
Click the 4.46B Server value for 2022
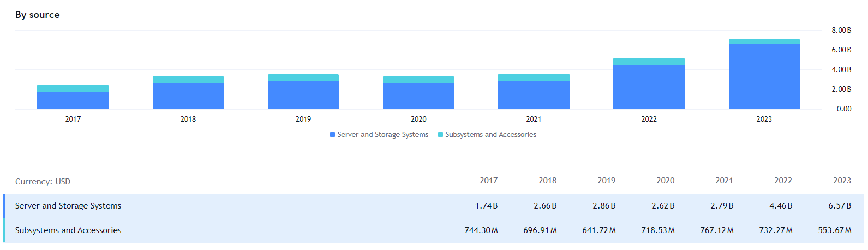click(x=781, y=206)
